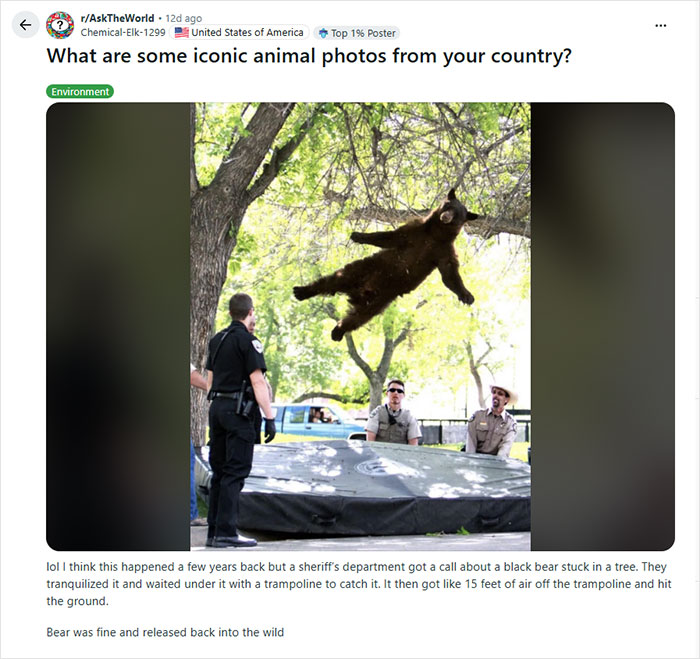Click the "12d ago" post timestamp

click(183, 19)
